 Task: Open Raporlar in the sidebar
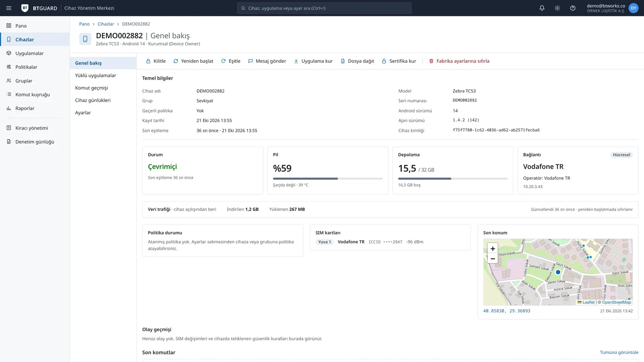click(35, 108)
